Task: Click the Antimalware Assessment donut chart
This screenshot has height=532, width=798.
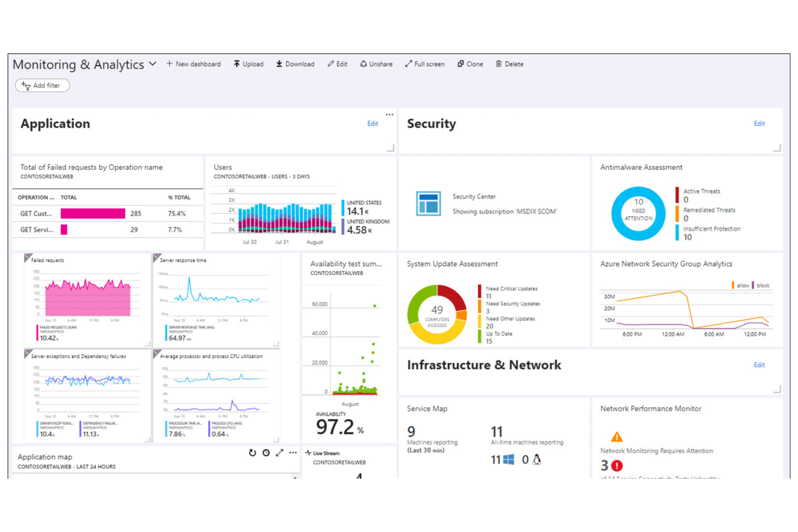Action: [x=638, y=213]
